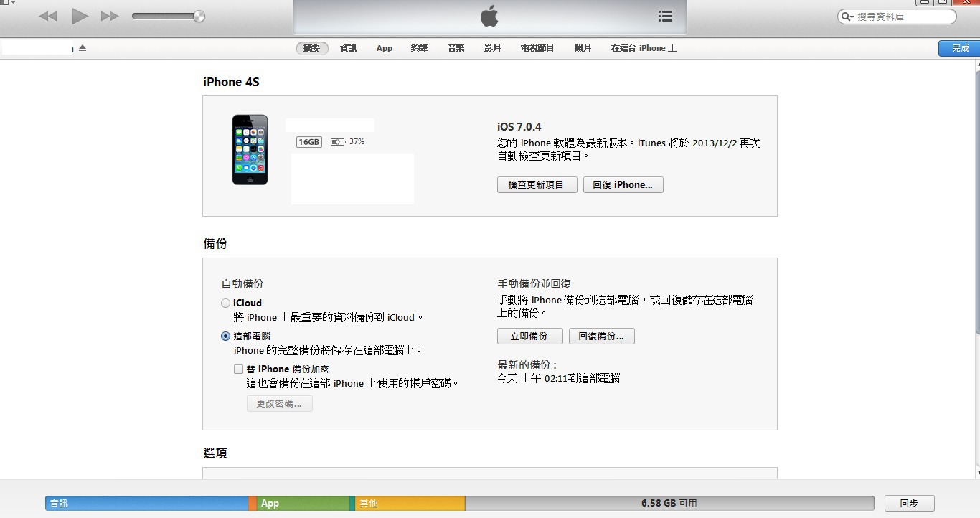The width and height of the screenshot is (980, 518).
Task: Click the 同步 button
Action: click(909, 503)
